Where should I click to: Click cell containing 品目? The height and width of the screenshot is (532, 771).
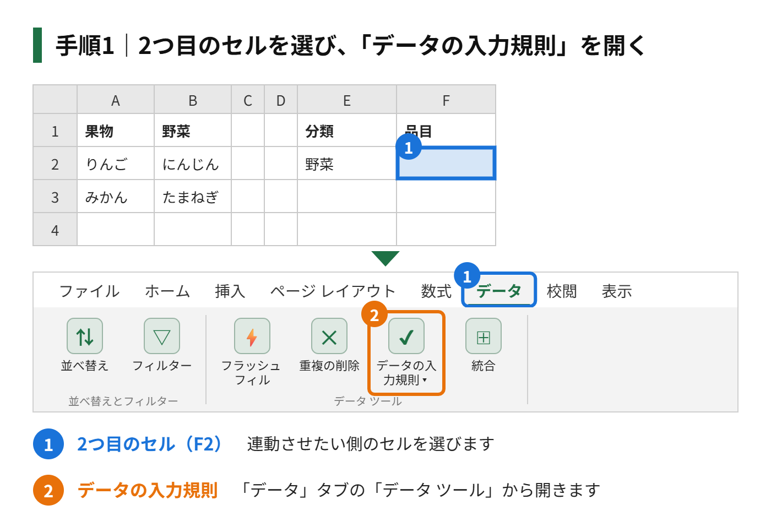tap(446, 131)
